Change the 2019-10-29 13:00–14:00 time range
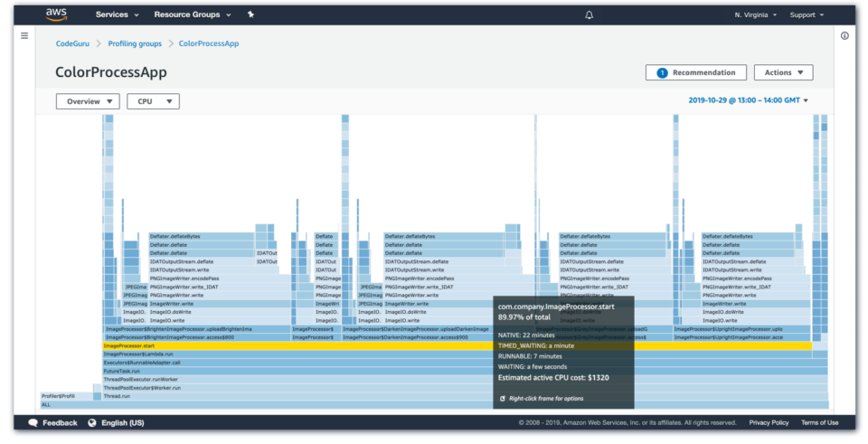The image size is (868, 444). [748, 100]
